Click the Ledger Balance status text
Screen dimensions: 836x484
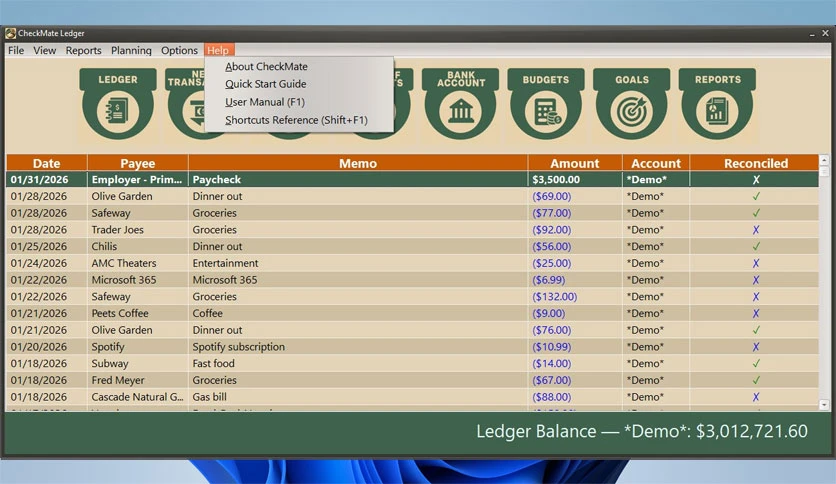[x=641, y=431]
